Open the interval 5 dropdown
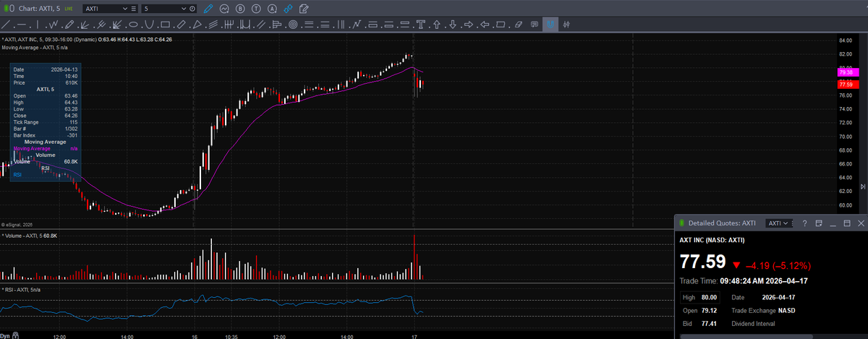The width and height of the screenshot is (868, 339). pos(185,9)
